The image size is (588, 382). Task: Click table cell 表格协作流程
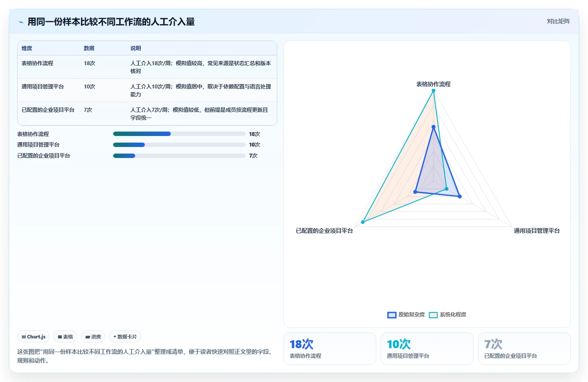pyautogui.click(x=37, y=63)
